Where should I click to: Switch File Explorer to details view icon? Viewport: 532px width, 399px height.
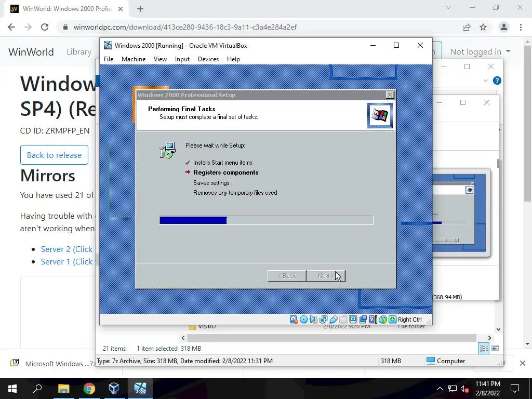click(x=484, y=348)
